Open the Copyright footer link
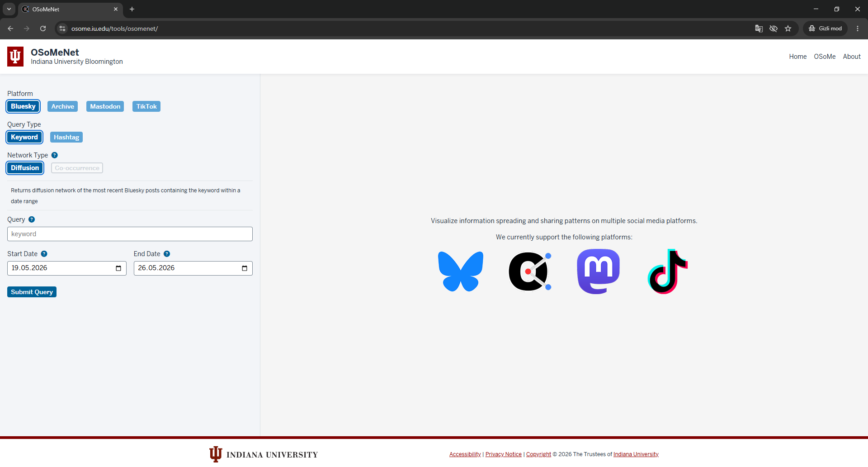This screenshot has width=868, height=467. click(538, 454)
